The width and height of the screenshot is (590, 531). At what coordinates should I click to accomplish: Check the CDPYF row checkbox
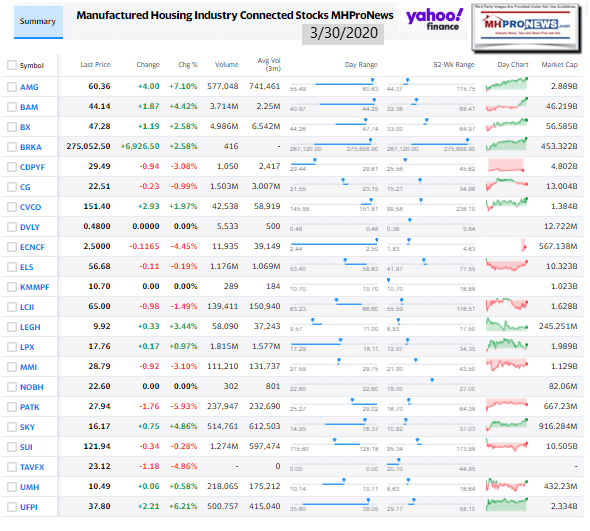pyautogui.click(x=12, y=167)
